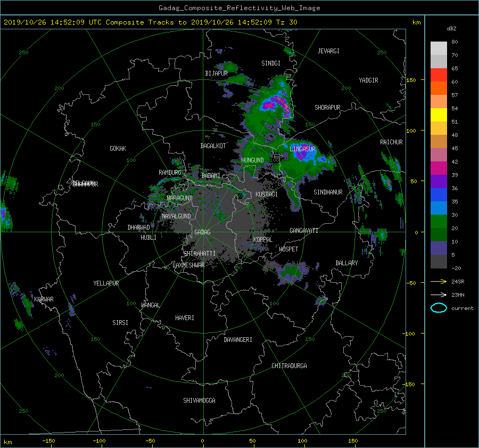
Task: Click the SHIRAHATTI city label
Action: tap(200, 254)
